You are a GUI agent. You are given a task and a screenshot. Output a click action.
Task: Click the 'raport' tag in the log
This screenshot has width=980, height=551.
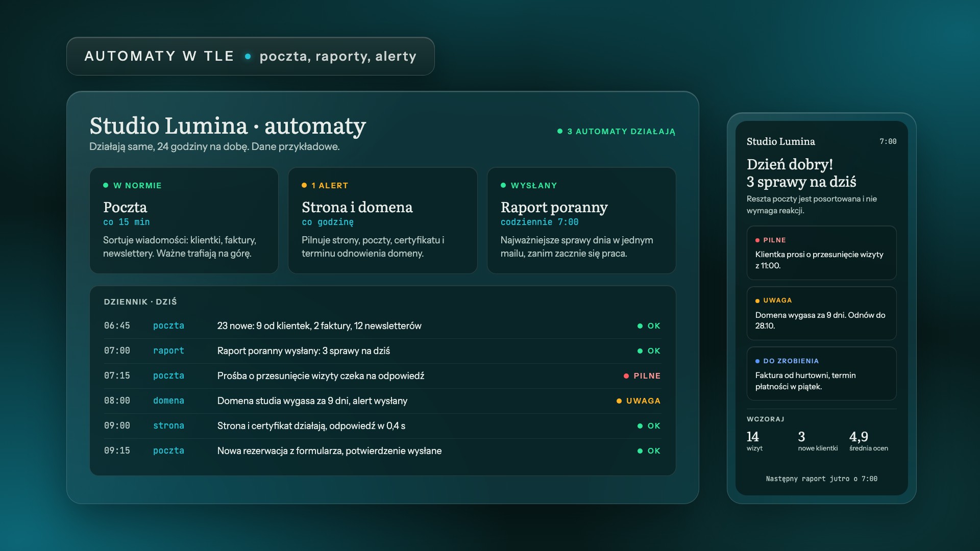[x=168, y=351]
